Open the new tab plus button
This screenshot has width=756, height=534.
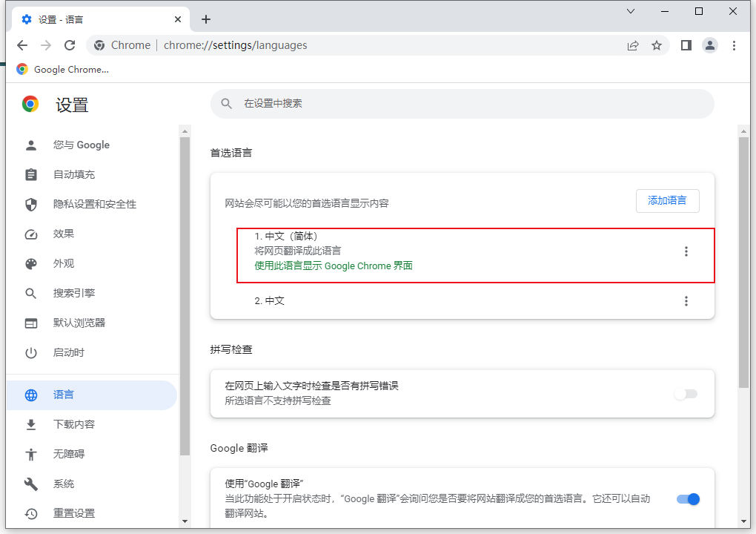pyautogui.click(x=206, y=19)
